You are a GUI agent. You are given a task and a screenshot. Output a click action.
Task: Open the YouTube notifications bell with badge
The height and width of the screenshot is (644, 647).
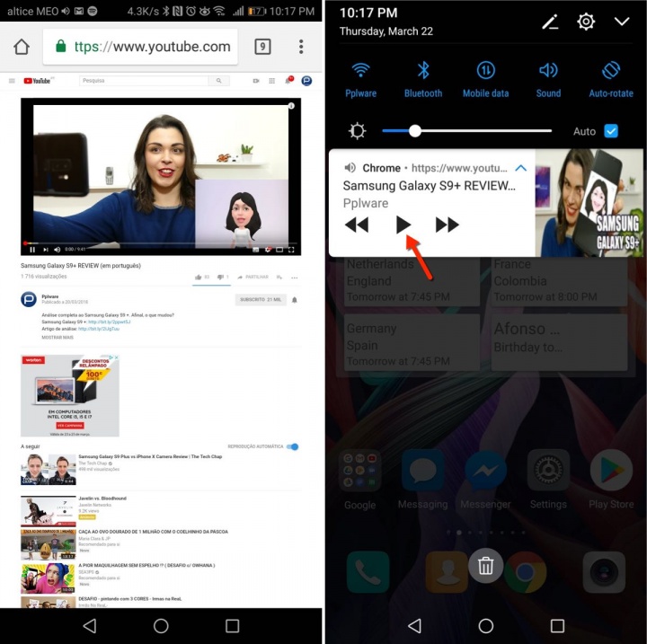click(288, 81)
